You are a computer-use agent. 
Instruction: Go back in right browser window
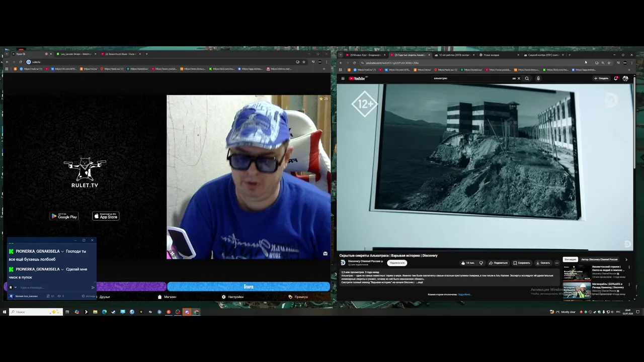point(341,63)
